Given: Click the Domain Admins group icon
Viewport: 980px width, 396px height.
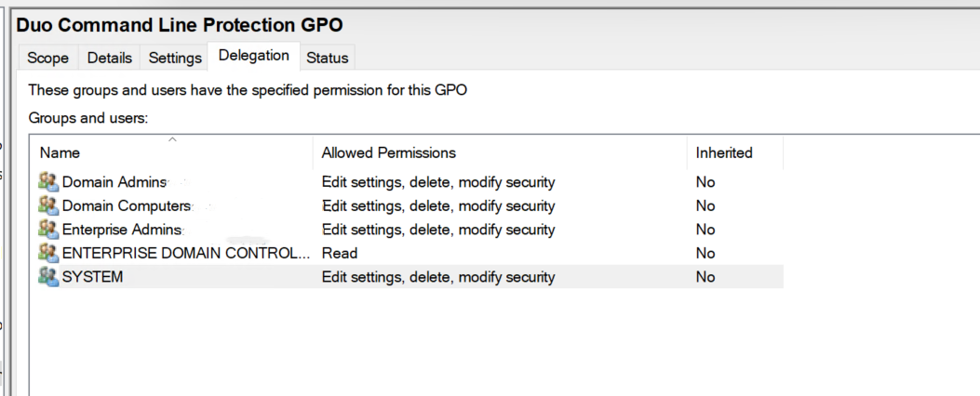Looking at the screenshot, I should pyautogui.click(x=48, y=181).
